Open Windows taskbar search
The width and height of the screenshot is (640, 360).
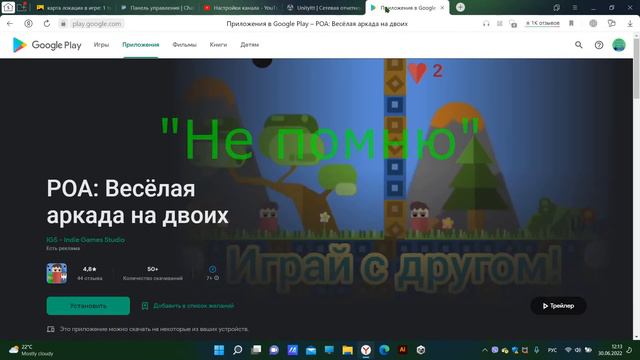(237, 350)
